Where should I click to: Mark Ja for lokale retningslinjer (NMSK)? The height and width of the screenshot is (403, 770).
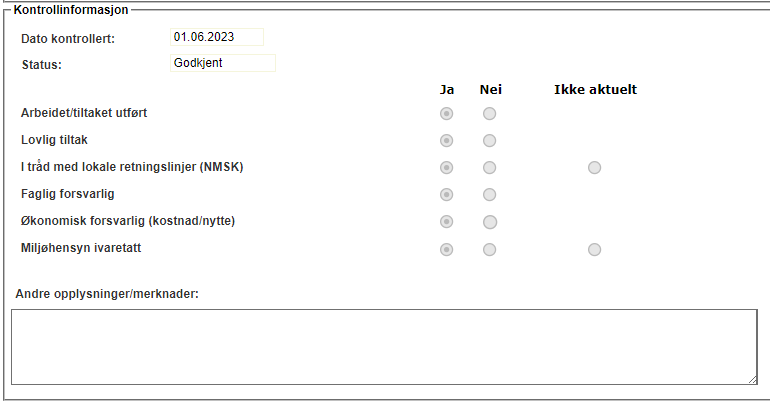click(447, 167)
